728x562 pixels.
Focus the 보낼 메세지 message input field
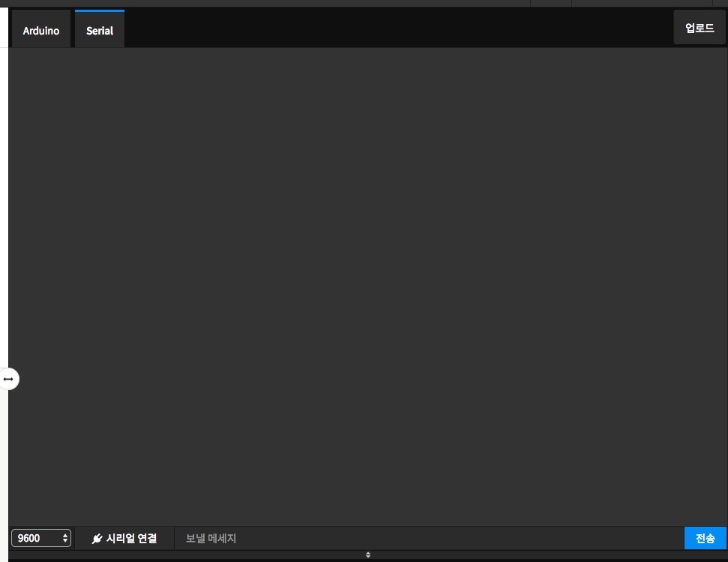coord(429,538)
